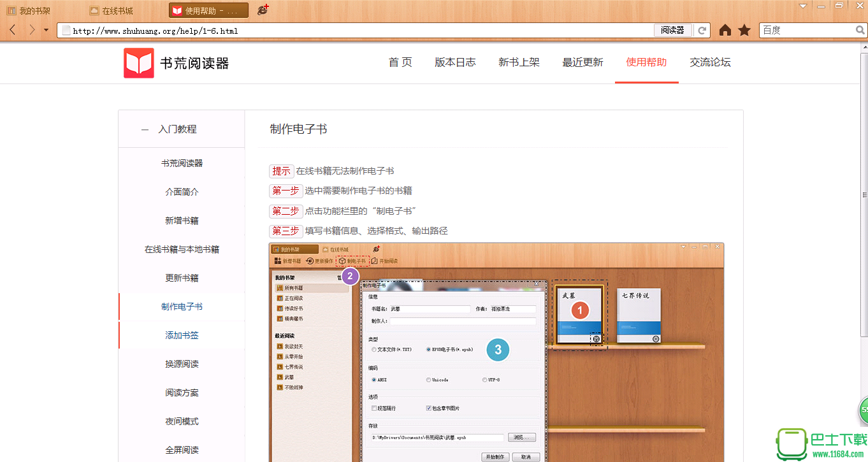
Task: Click the page icon before the URL
Action: (65, 30)
